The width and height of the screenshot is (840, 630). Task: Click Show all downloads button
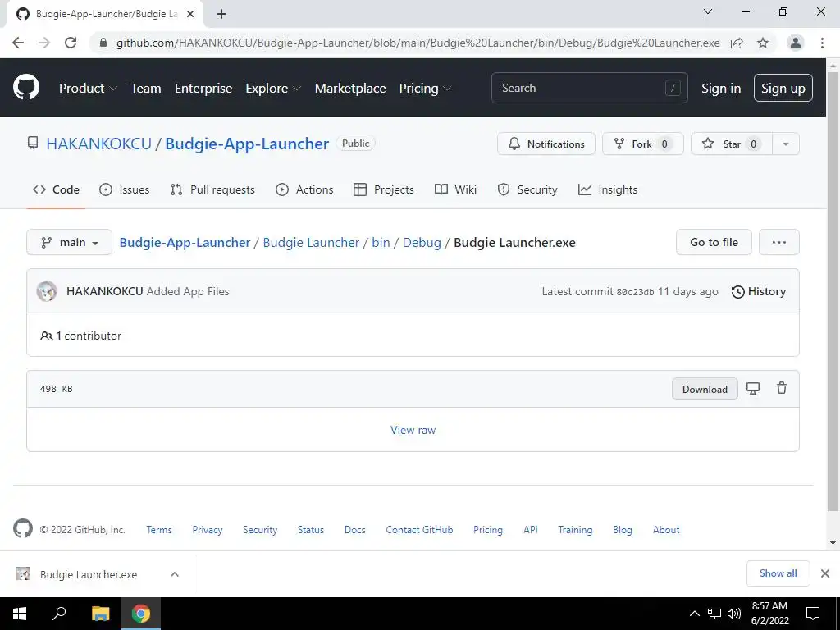(x=778, y=573)
